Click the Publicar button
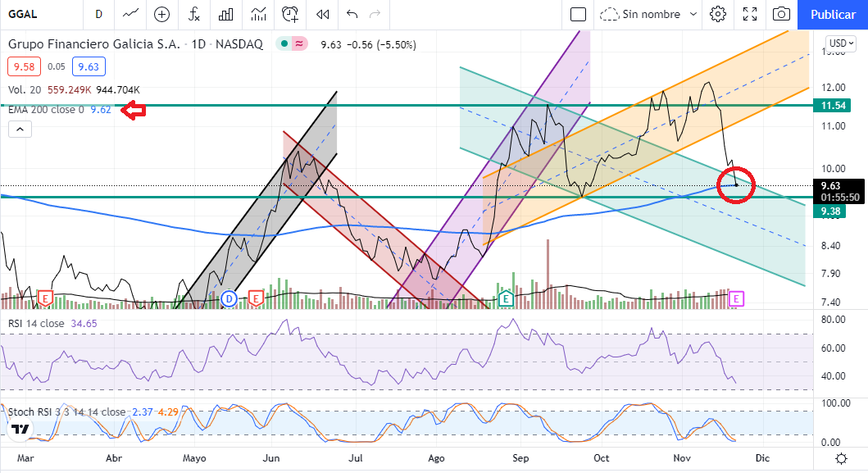The width and height of the screenshot is (868, 473). tap(832, 14)
